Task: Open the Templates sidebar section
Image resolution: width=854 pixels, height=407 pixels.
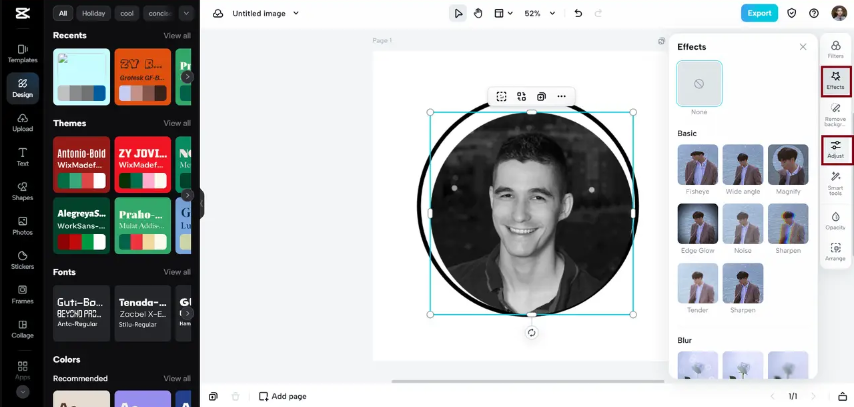Action: (22, 54)
